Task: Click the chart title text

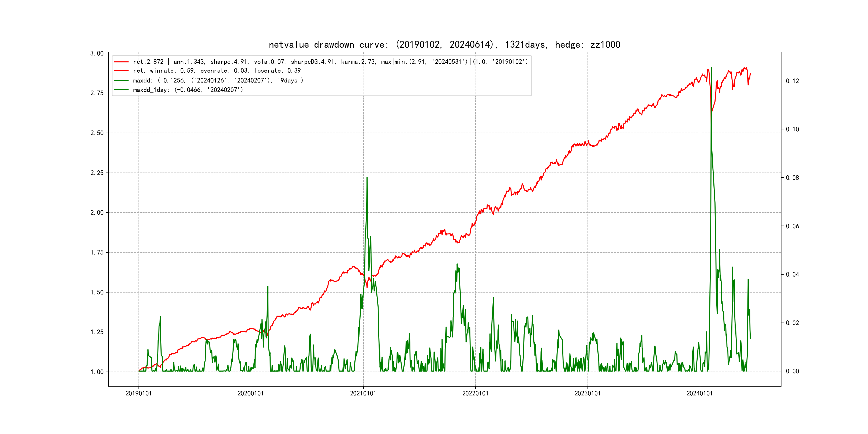Action: [444, 44]
